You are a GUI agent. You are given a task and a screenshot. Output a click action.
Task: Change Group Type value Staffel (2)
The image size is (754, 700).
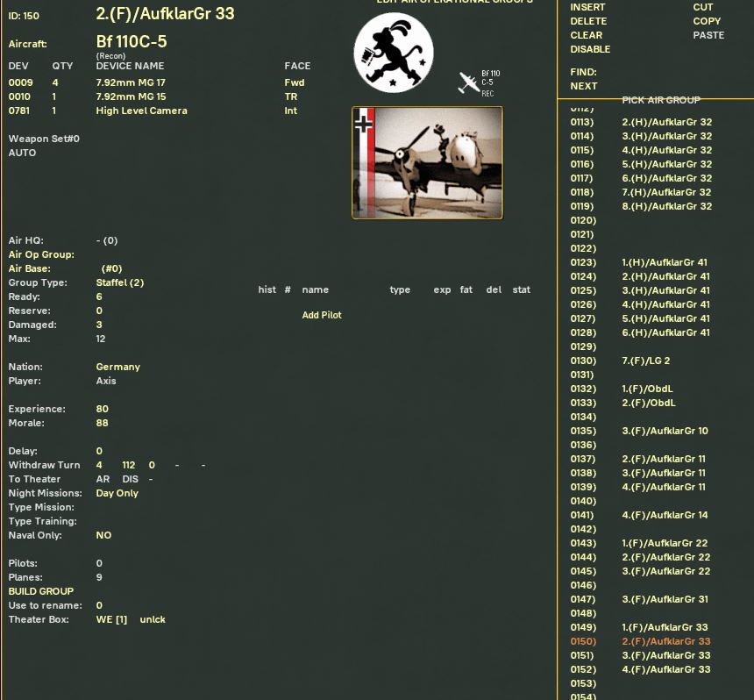click(x=120, y=282)
